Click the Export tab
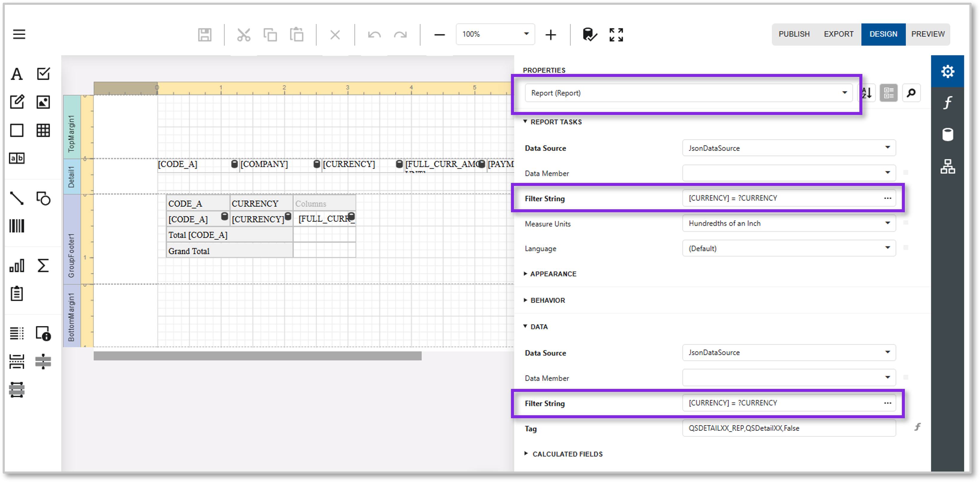The height and width of the screenshot is (482, 980). pos(838,34)
